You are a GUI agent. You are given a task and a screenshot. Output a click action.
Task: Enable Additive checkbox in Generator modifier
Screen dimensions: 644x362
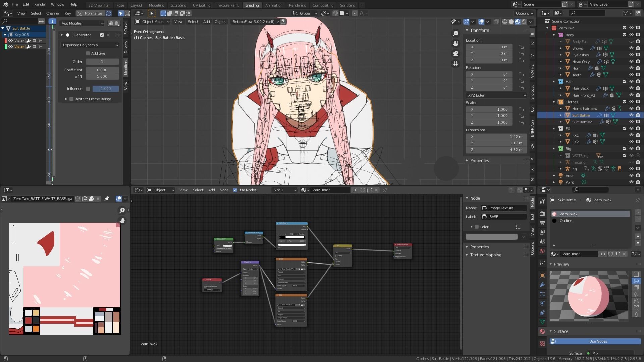click(88, 53)
